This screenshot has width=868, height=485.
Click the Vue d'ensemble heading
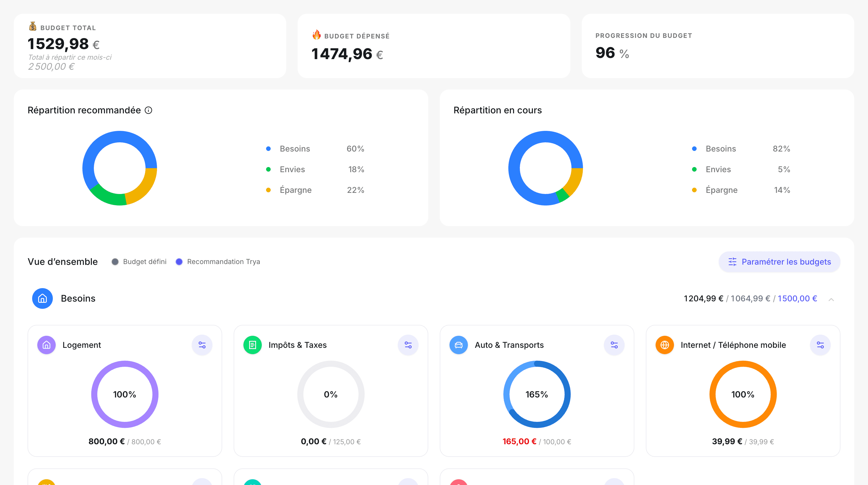pos(63,262)
